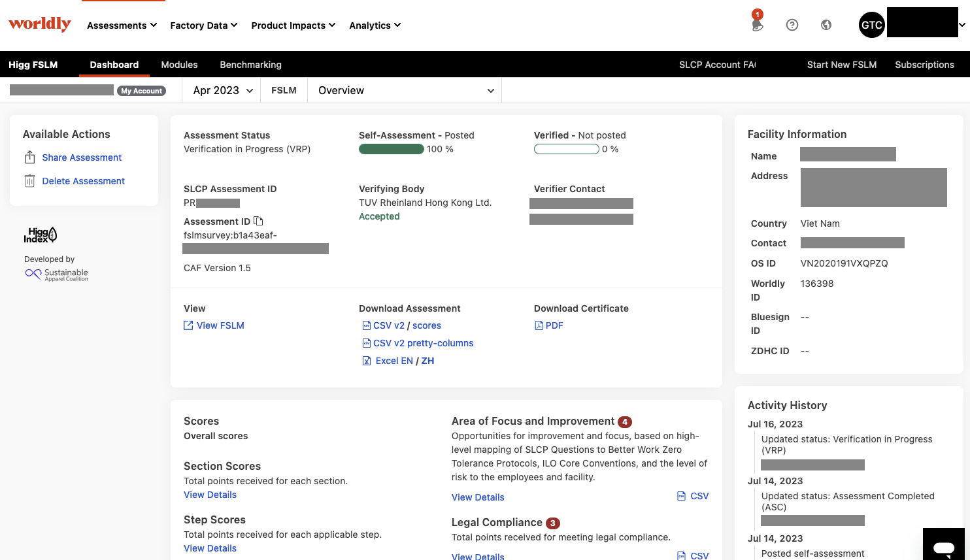Switch to the Modules tab

[179, 65]
